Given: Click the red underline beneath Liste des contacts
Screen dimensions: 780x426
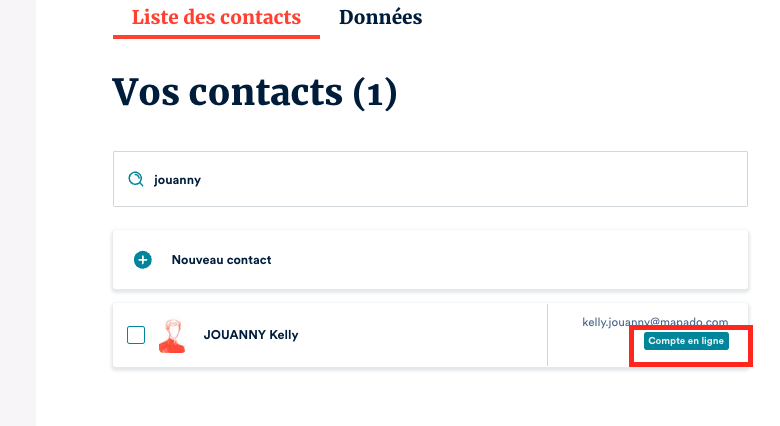Looking at the screenshot, I should [216, 37].
